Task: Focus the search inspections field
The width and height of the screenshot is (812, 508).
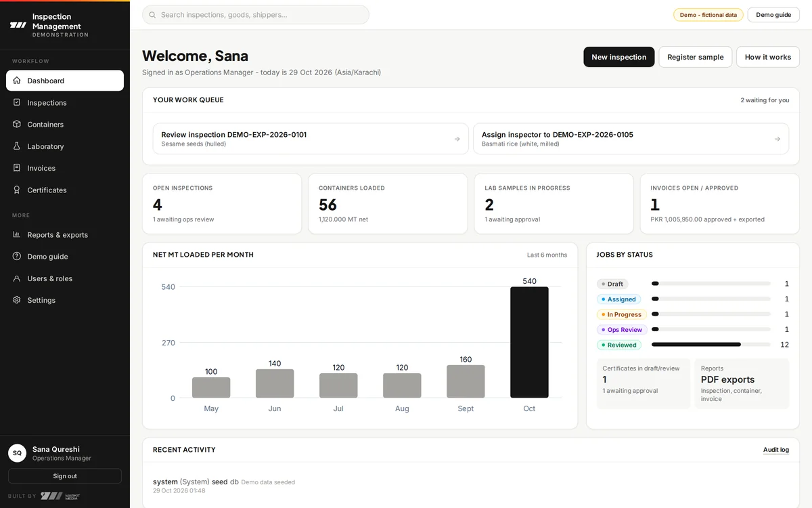Action: pos(256,15)
